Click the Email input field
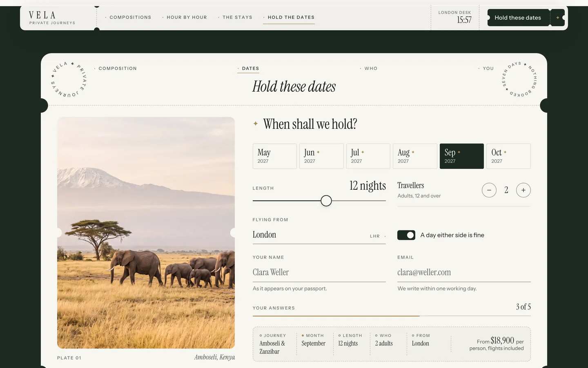 tap(464, 272)
